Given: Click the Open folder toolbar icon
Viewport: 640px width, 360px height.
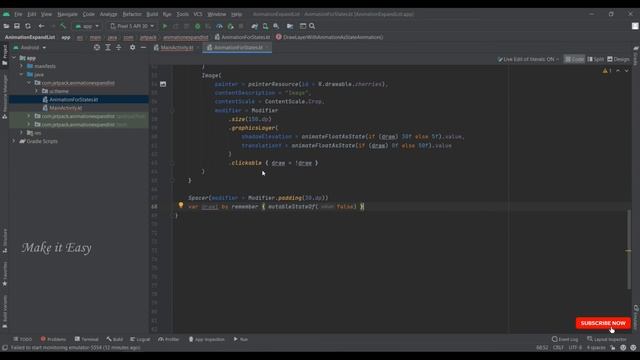Looking at the screenshot, I should point(6,26).
